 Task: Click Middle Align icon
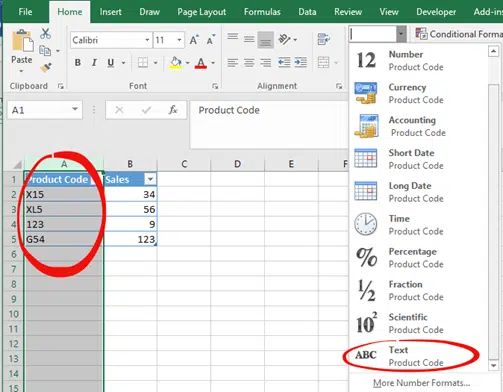coord(249,39)
